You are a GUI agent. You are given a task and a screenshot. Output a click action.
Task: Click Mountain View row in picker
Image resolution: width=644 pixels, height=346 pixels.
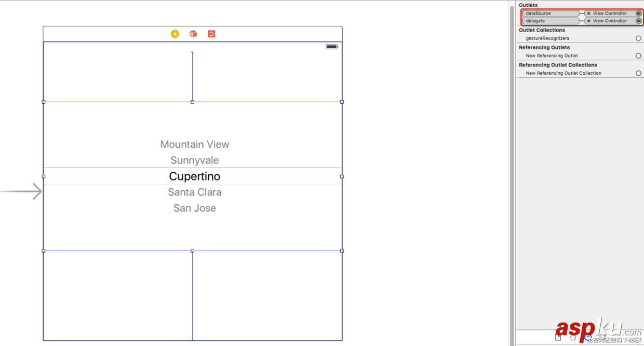tap(195, 145)
